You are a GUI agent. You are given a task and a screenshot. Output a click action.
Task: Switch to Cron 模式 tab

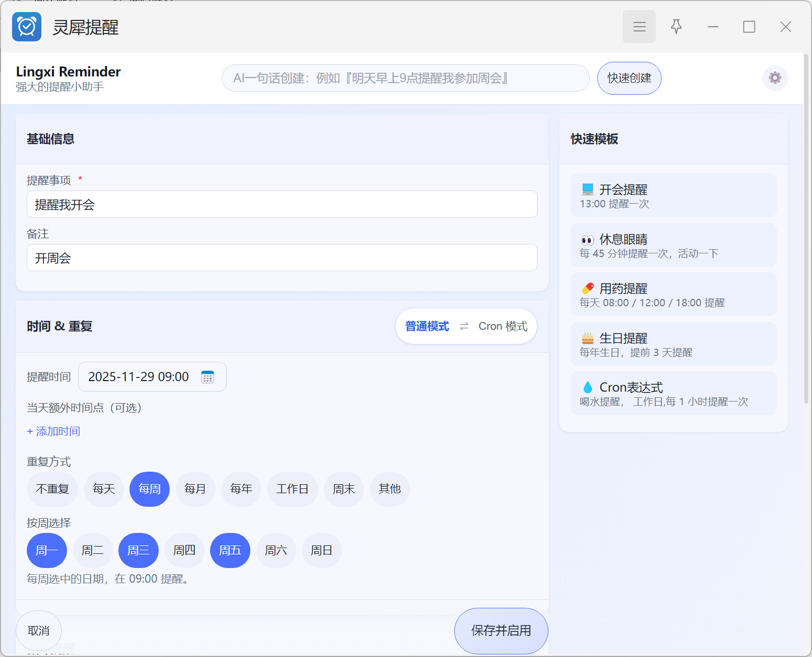coord(502,327)
